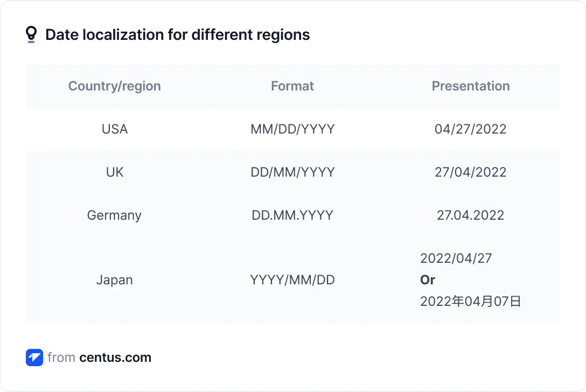Screen dimensions: 586x392
Task: Click the 27/04/2022 date example
Action: pos(471,172)
